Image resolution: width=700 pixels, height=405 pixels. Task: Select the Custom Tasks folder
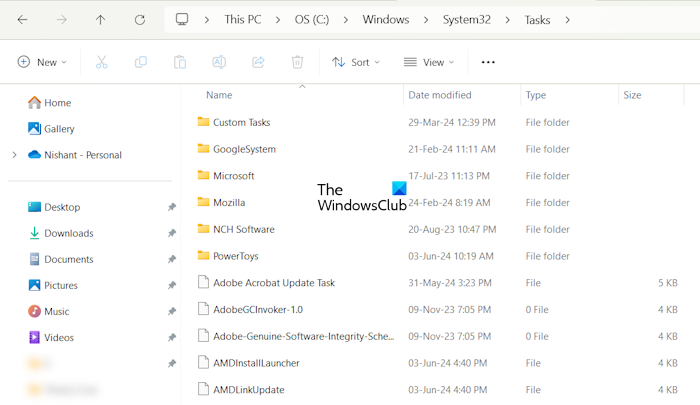[242, 122]
